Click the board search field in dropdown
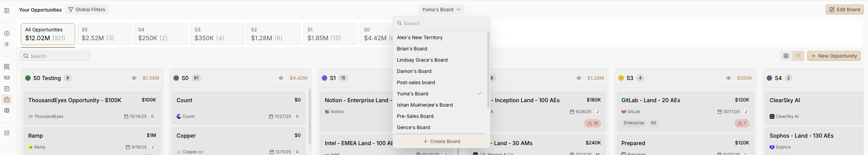Image resolution: width=868 pixels, height=155 pixels. coord(444,24)
